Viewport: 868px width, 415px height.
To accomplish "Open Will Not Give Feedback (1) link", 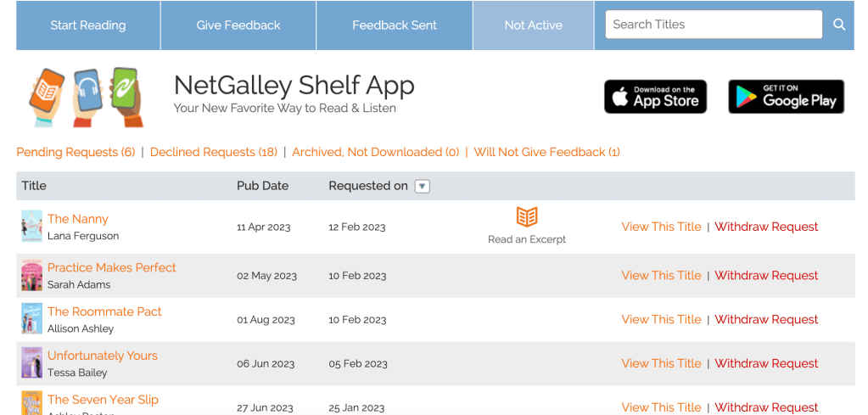I will (546, 152).
